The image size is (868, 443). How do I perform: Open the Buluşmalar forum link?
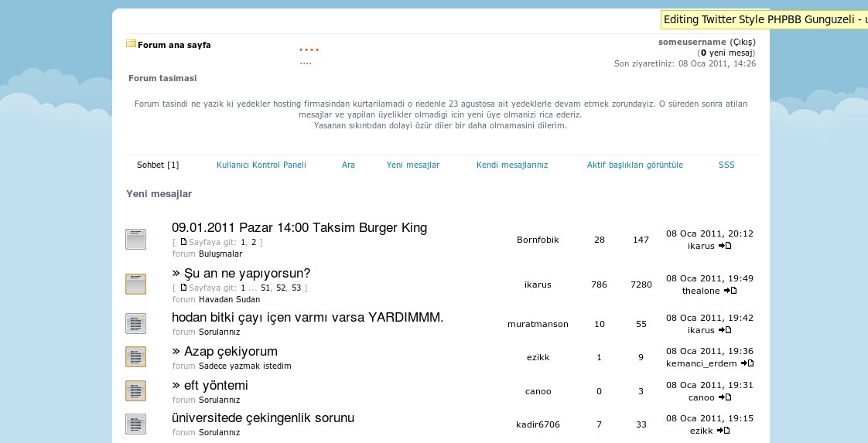point(220,254)
